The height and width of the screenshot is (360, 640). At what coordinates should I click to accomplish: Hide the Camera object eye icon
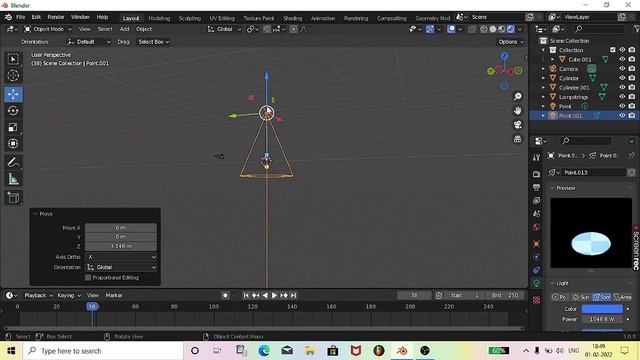pyautogui.click(x=622, y=69)
